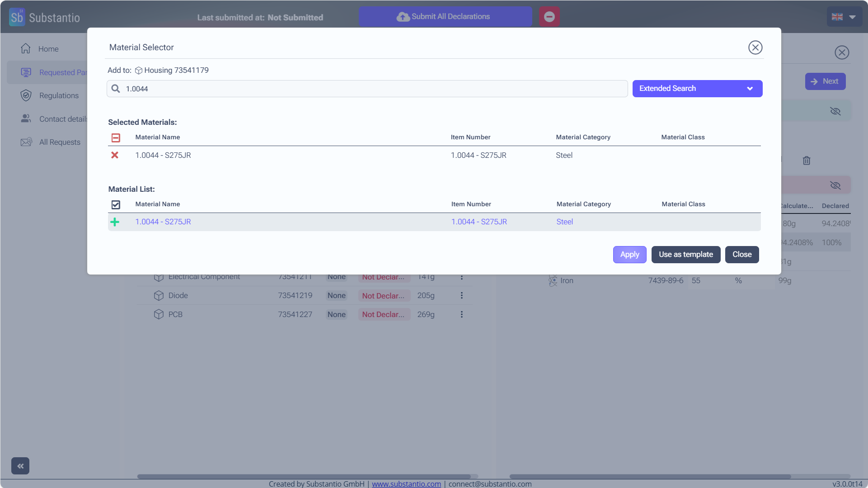Collapse sidebar with double-chevron icon

(20, 466)
